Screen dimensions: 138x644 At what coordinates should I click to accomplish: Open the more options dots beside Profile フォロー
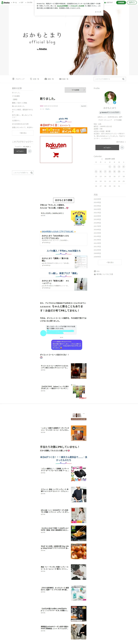pos(122,147)
